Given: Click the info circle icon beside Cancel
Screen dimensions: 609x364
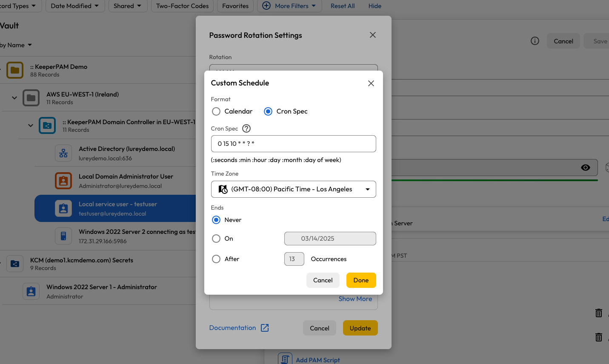Looking at the screenshot, I should [x=535, y=41].
